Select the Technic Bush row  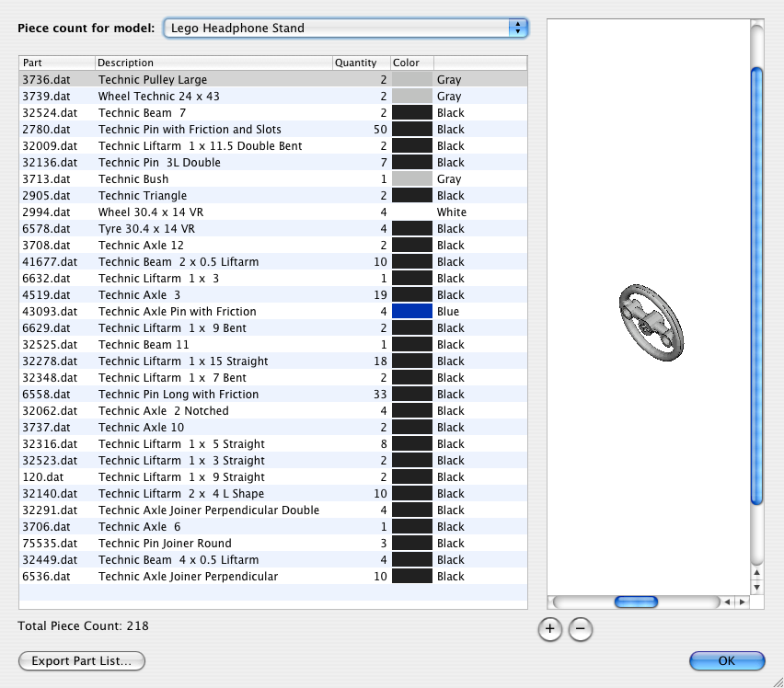[x=273, y=178]
